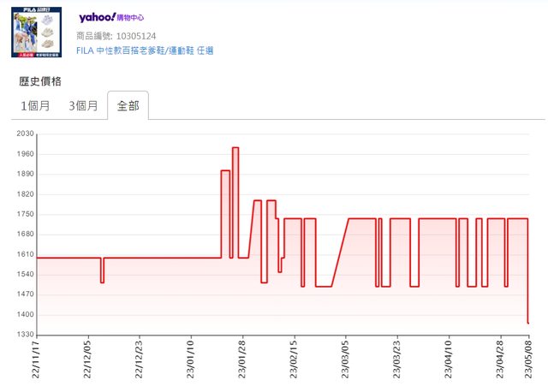Open the FILA product thumbnail image
The width and height of the screenshot is (548, 392).
(36, 32)
